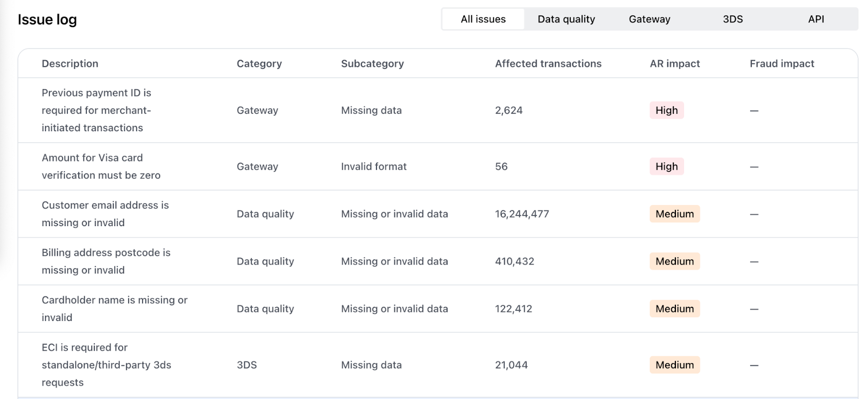Click the Category column header
The image size is (868, 399).
coord(259,63)
